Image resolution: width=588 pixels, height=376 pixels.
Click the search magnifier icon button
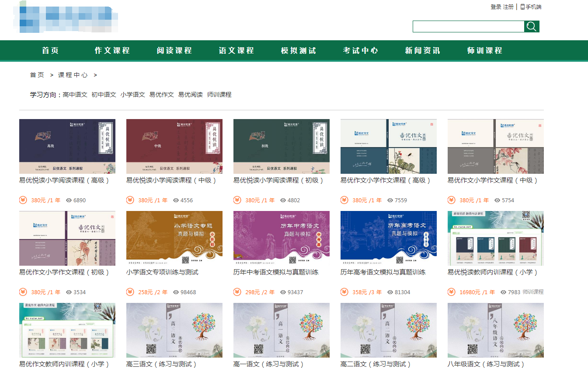point(532,26)
